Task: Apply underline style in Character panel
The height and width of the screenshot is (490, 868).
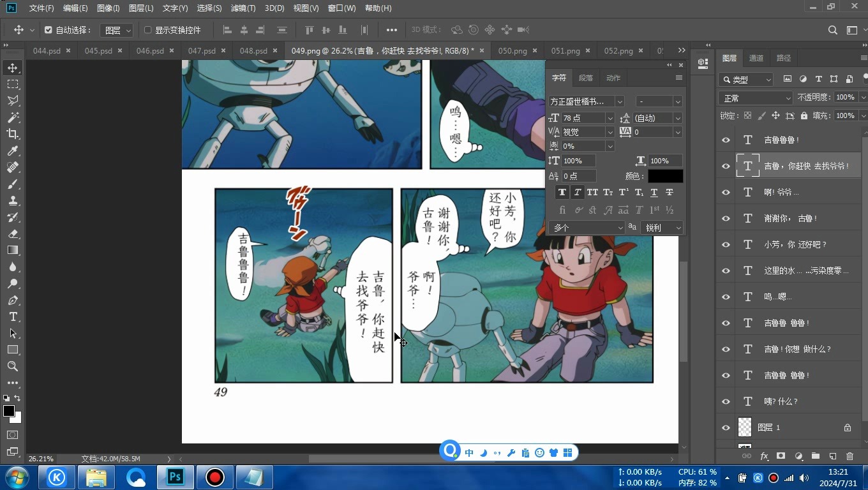Action: tap(654, 192)
